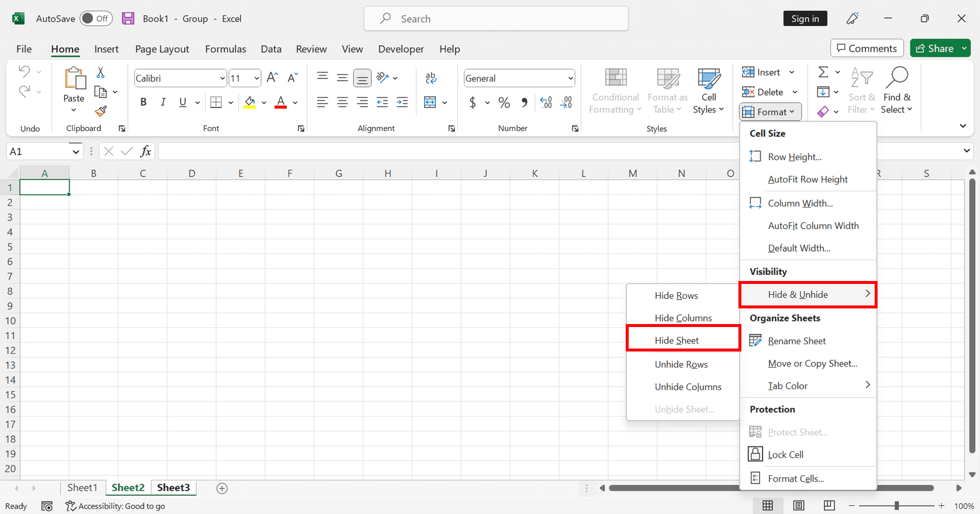Click the AutoSum sigma icon
The image size is (980, 514).
coord(823,72)
